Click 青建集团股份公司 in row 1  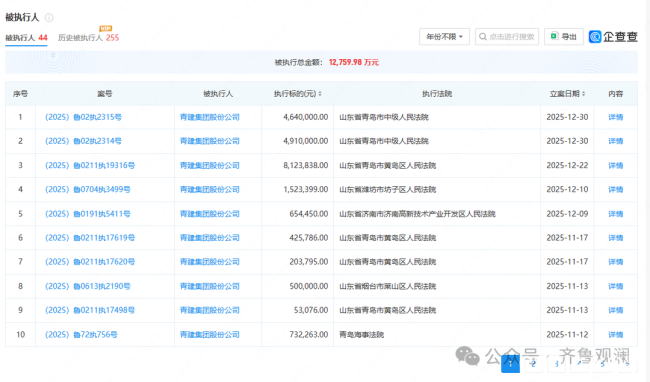coord(210,117)
